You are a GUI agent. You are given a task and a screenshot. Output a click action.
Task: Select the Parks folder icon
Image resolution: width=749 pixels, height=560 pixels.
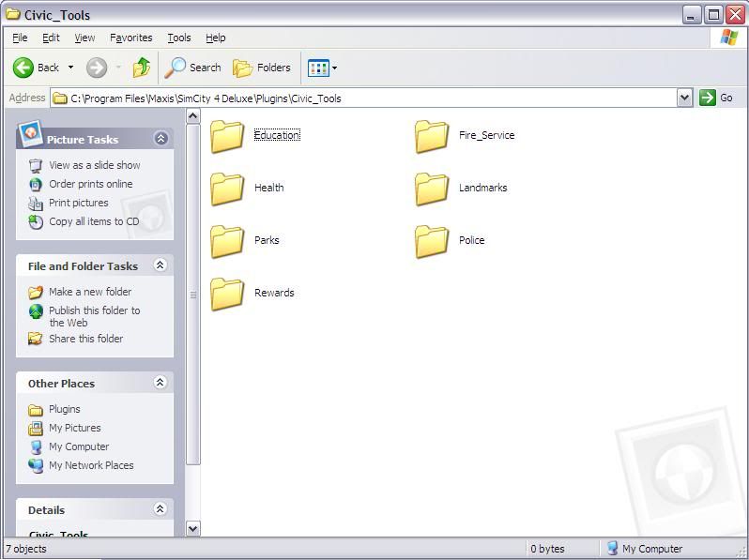tap(227, 241)
